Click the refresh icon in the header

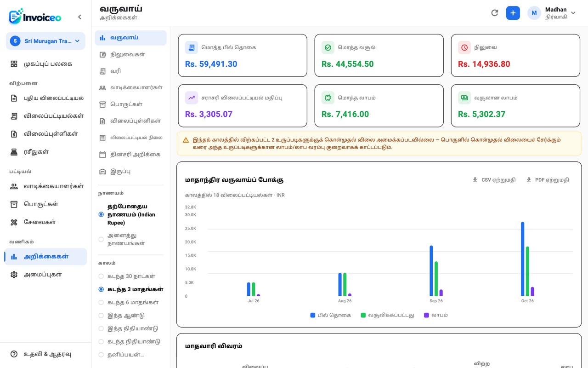pyautogui.click(x=495, y=13)
